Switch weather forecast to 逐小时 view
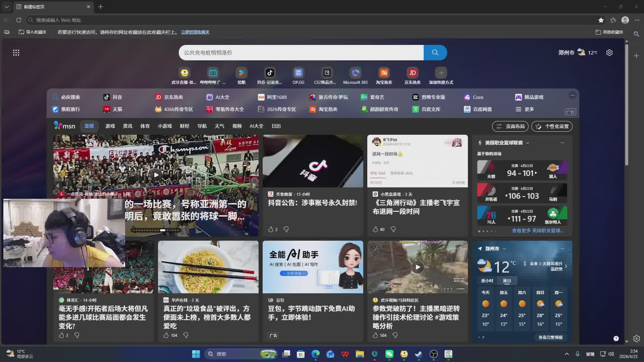The height and width of the screenshot is (362, 644). [487, 281]
